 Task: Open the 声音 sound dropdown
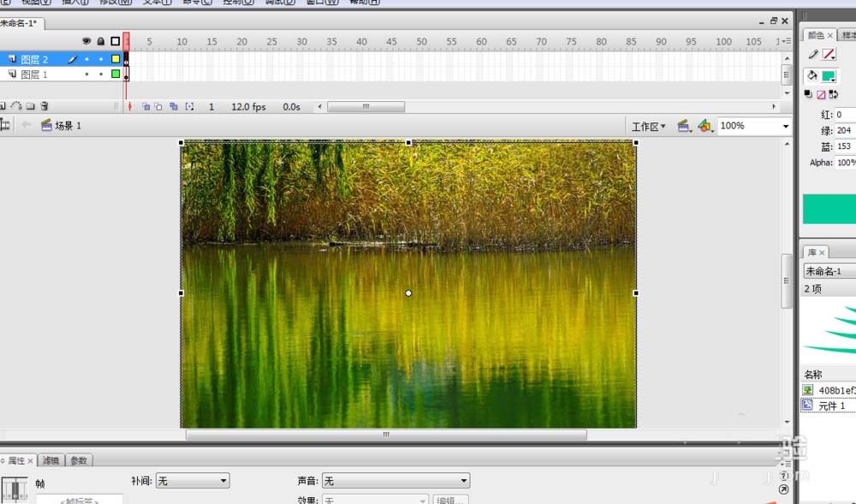point(395,481)
